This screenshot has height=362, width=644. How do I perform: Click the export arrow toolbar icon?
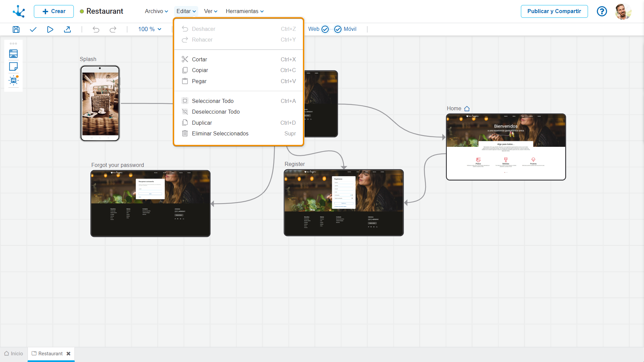[x=67, y=29]
